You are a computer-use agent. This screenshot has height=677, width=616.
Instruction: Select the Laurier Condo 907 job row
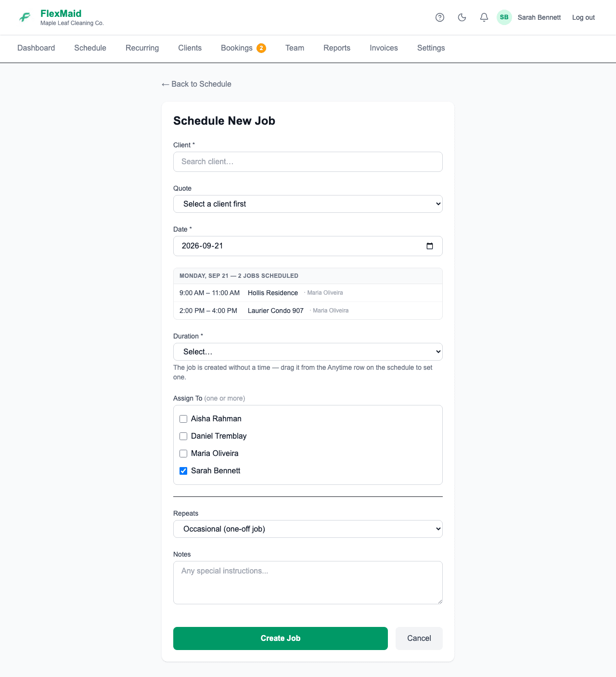click(308, 311)
